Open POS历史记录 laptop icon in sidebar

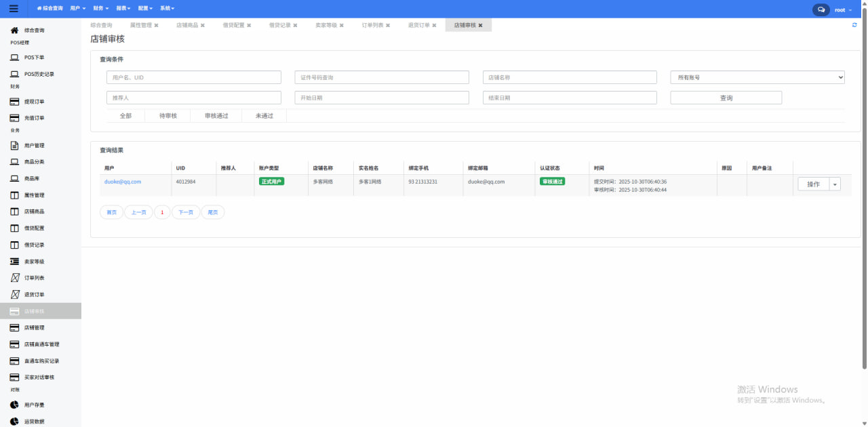[x=14, y=74]
